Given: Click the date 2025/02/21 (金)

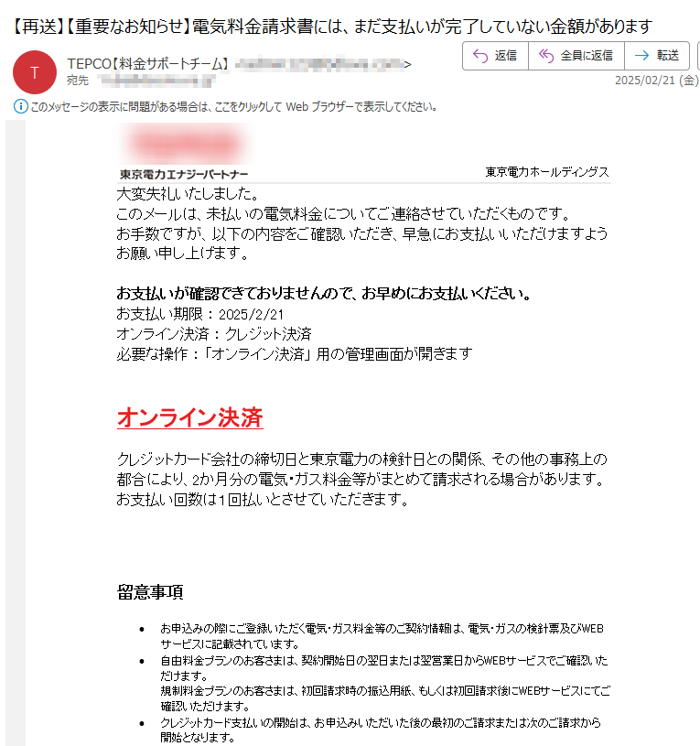Looking at the screenshot, I should click(656, 81).
